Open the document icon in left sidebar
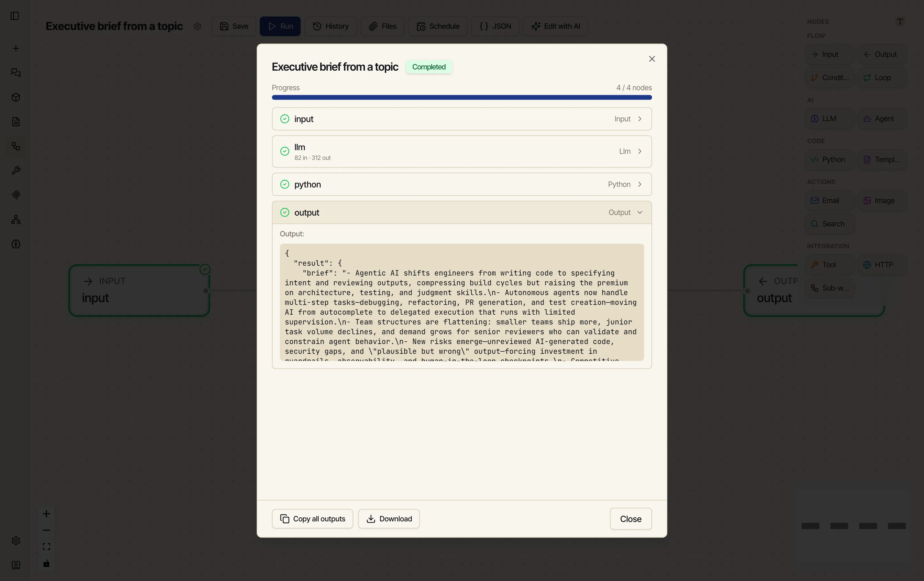The image size is (924, 581). coord(16,122)
